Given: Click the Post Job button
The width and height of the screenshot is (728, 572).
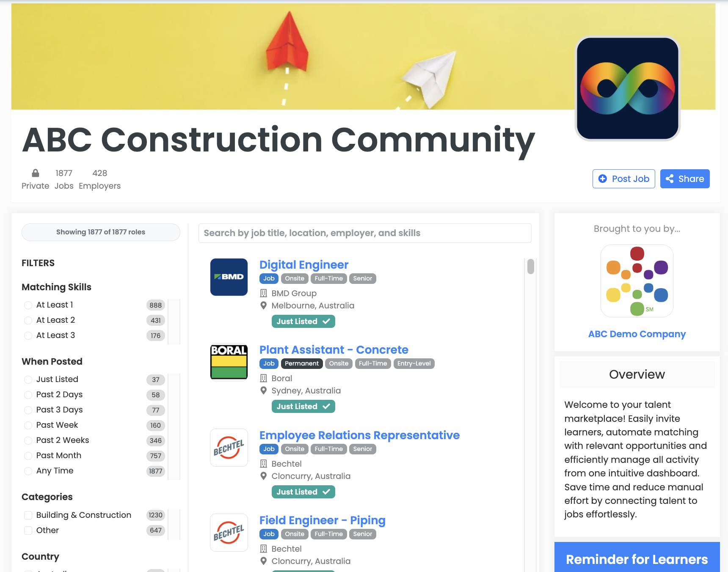Looking at the screenshot, I should (624, 179).
